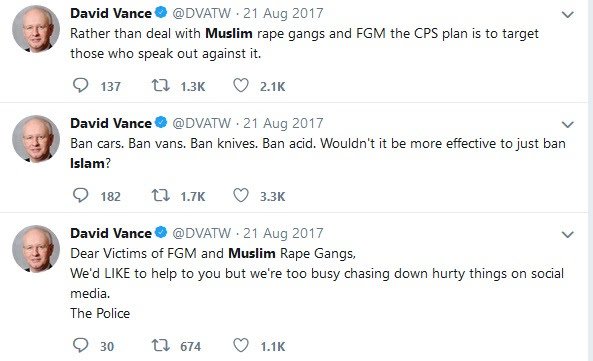
Task: Like the tweet with 3.3K likes
Action: [241, 195]
